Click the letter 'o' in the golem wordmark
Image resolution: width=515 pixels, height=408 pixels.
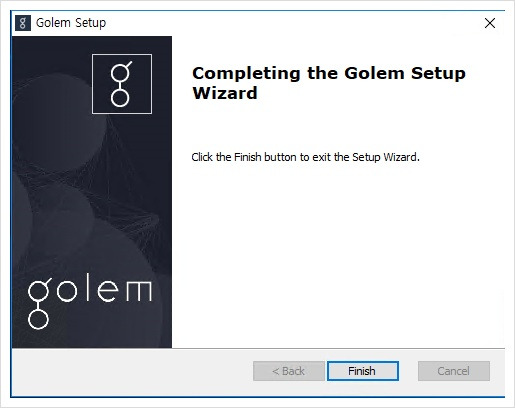(68, 291)
